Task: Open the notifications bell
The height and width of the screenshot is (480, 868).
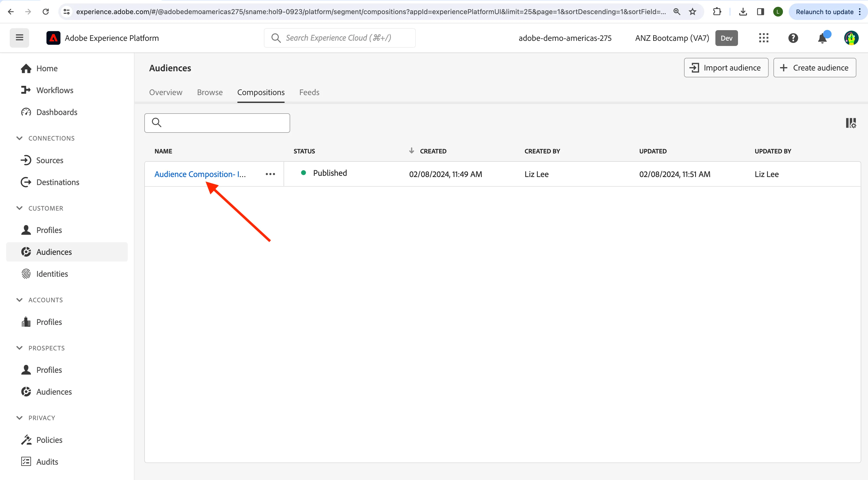Action: (x=823, y=38)
